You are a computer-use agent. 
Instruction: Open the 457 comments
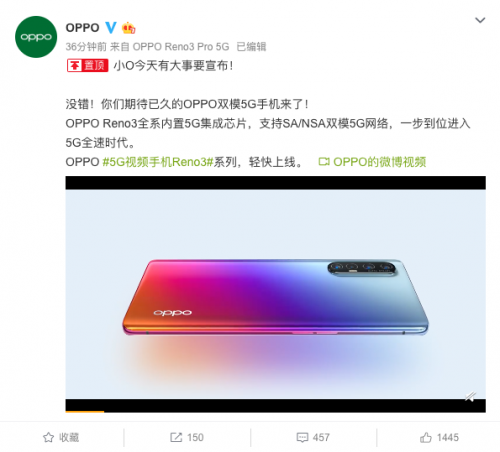point(321,437)
